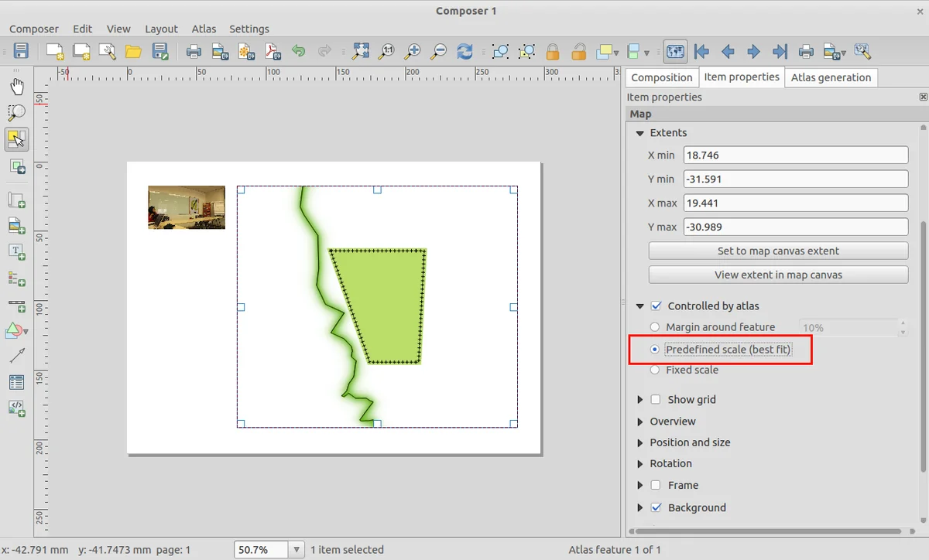
Task: Click the Save project icon
Action: coord(21,52)
